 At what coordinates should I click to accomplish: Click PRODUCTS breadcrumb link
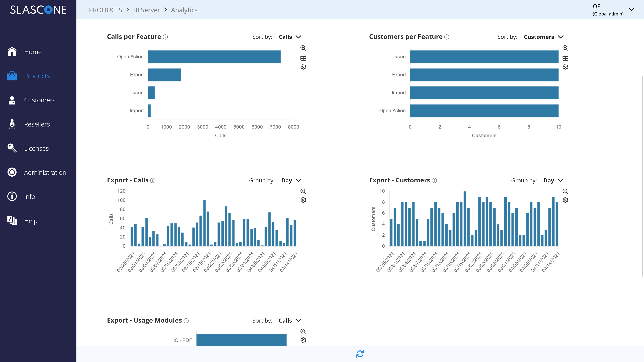pos(105,10)
